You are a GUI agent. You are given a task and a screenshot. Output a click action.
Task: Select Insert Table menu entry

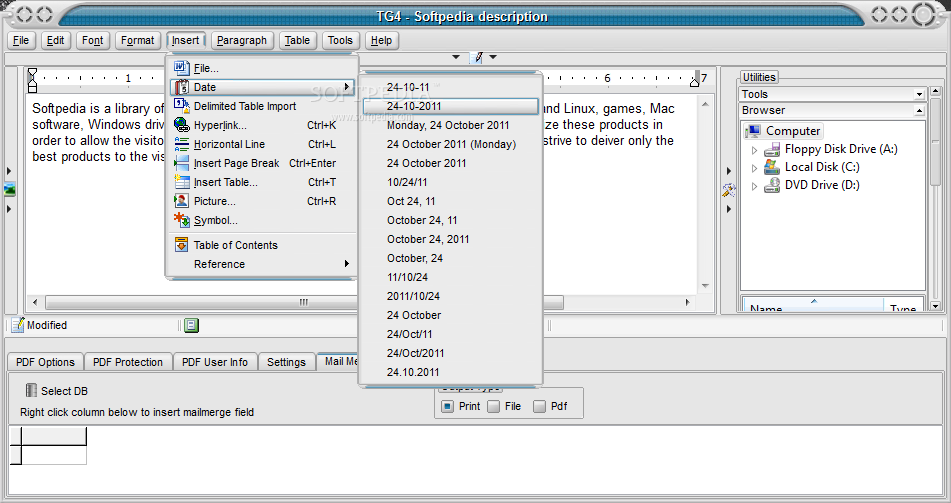coord(262,182)
